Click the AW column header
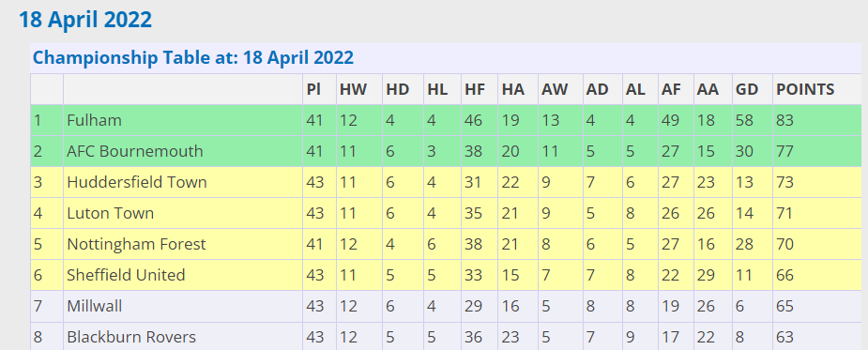The height and width of the screenshot is (350, 868). [x=555, y=89]
